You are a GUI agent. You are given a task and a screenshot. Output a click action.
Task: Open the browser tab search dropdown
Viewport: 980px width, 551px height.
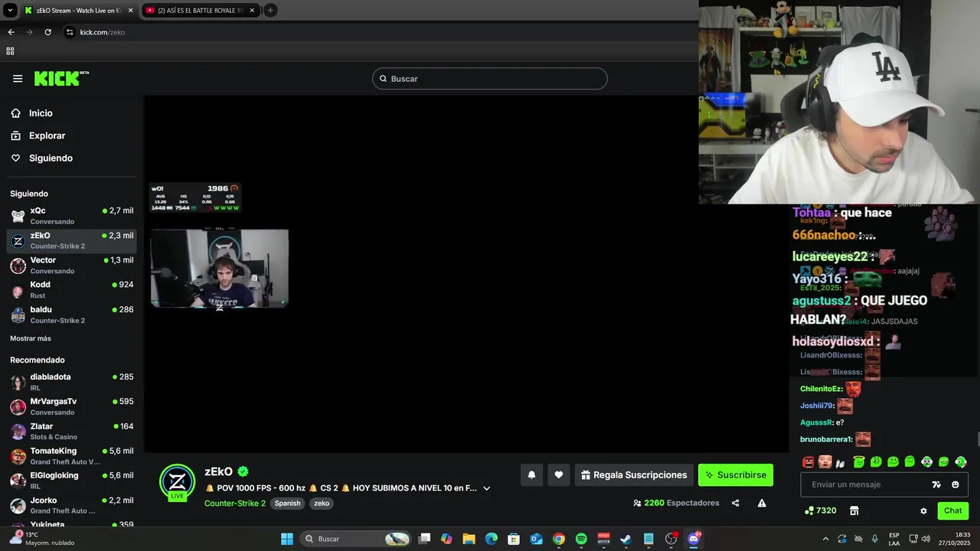point(10,11)
